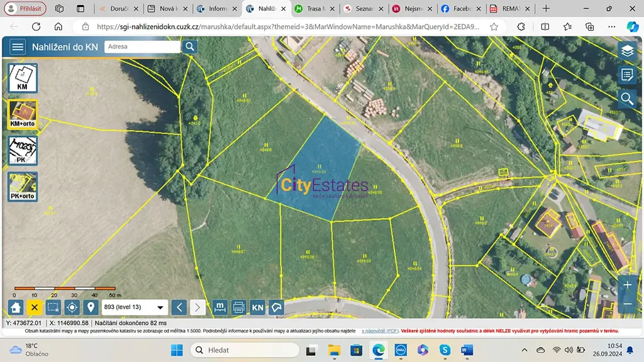Switch to PK+orto map layer
This screenshot has width=644, height=362.
[x=23, y=187]
